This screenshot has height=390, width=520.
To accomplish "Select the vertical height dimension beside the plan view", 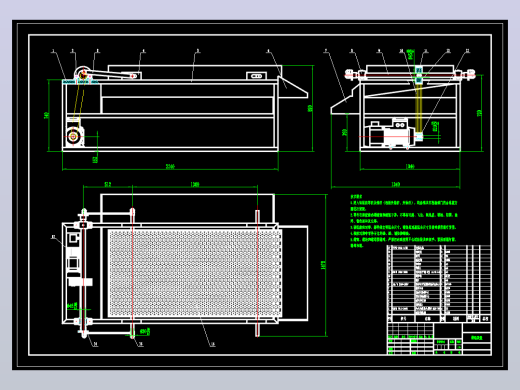I will 324,265.
